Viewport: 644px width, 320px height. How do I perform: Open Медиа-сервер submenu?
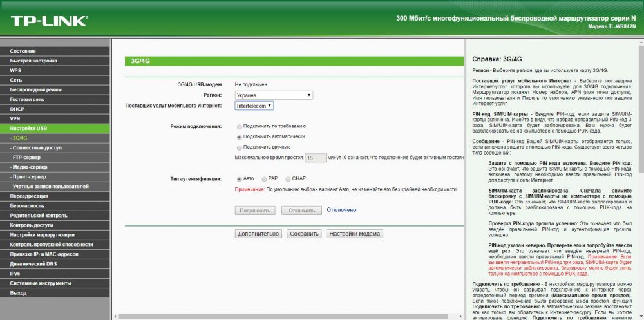pos(55,167)
